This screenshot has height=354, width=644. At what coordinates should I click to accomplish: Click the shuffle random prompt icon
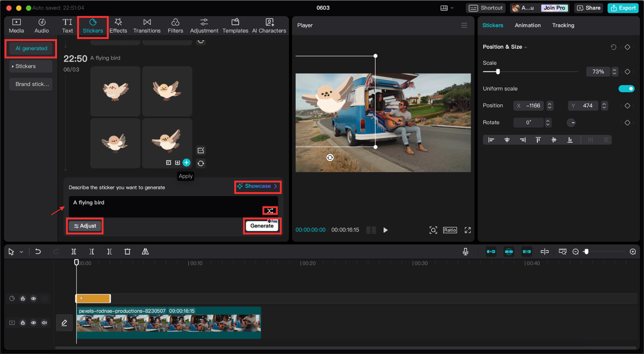270,211
